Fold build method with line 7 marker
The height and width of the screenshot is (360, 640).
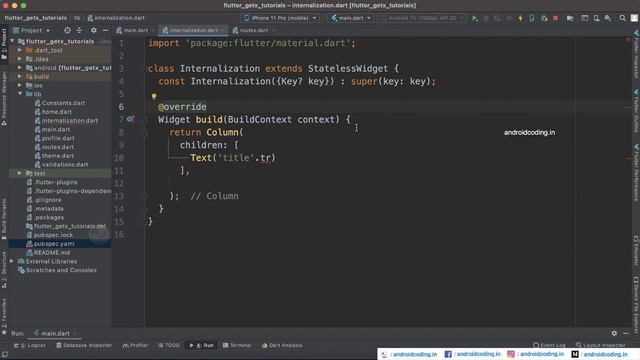click(144, 120)
